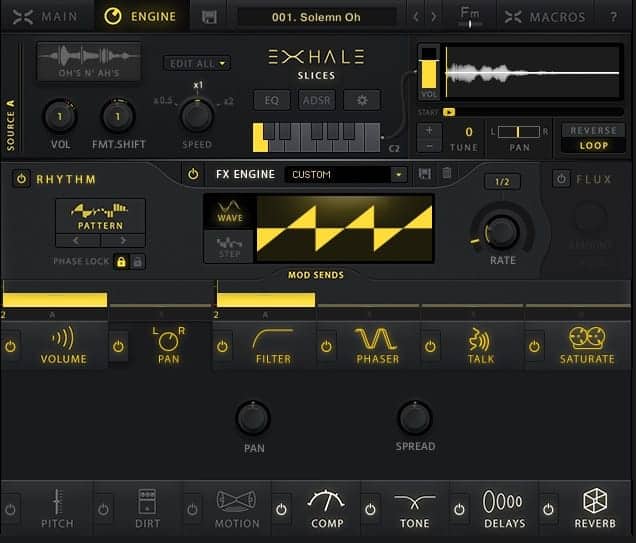Viewport: 637px width, 543px height.
Task: Select the PITCH master effect
Action: [x=57, y=508]
